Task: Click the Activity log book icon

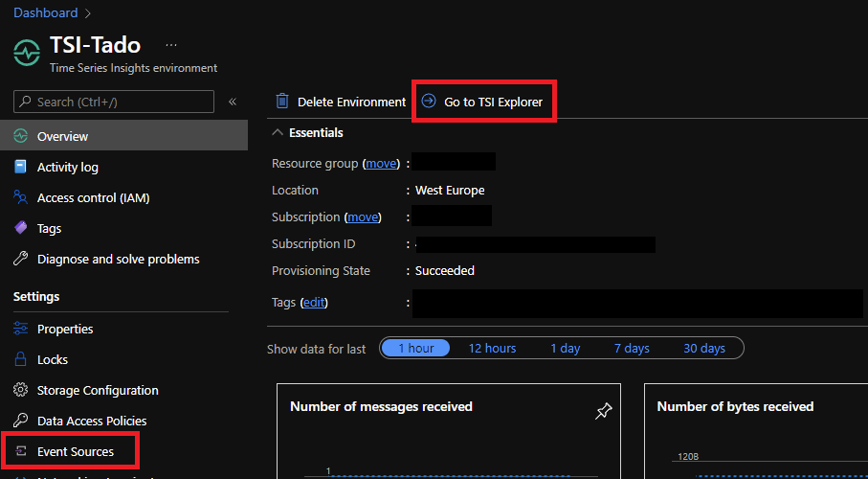Action: (x=20, y=167)
